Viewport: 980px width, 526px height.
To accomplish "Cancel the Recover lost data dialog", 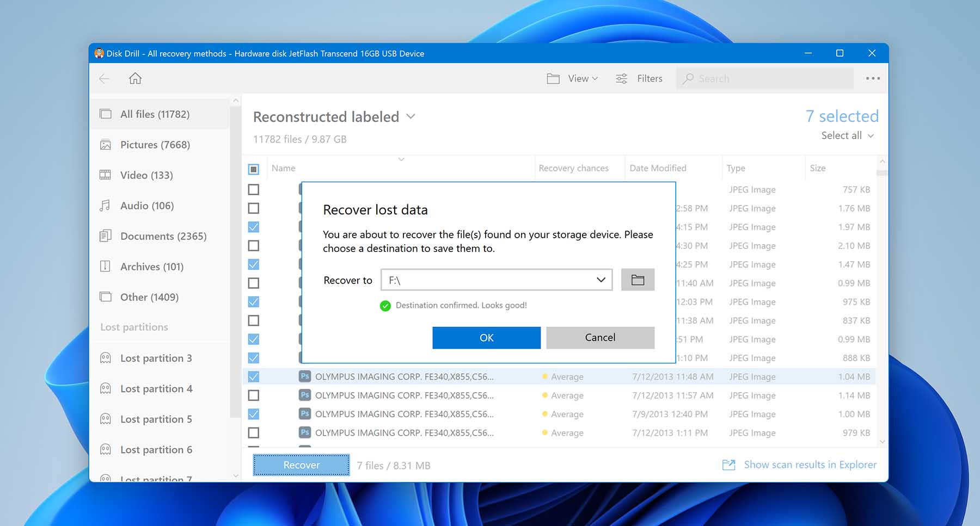I will pos(600,338).
